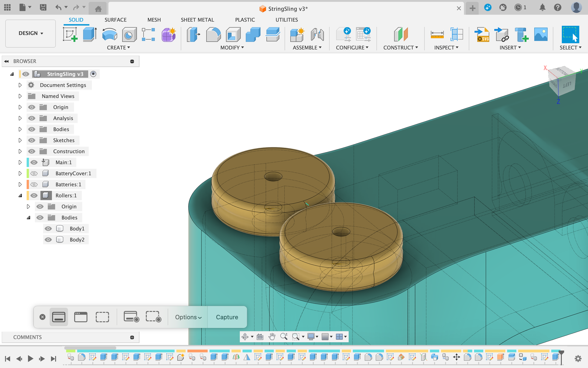Open the SHEET METAL tab

(x=197, y=20)
